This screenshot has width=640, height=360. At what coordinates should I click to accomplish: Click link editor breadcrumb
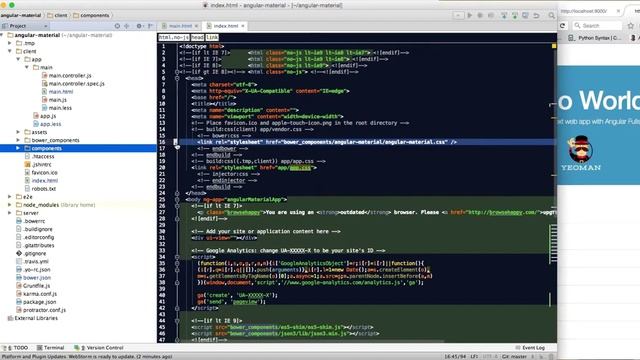[x=212, y=37]
